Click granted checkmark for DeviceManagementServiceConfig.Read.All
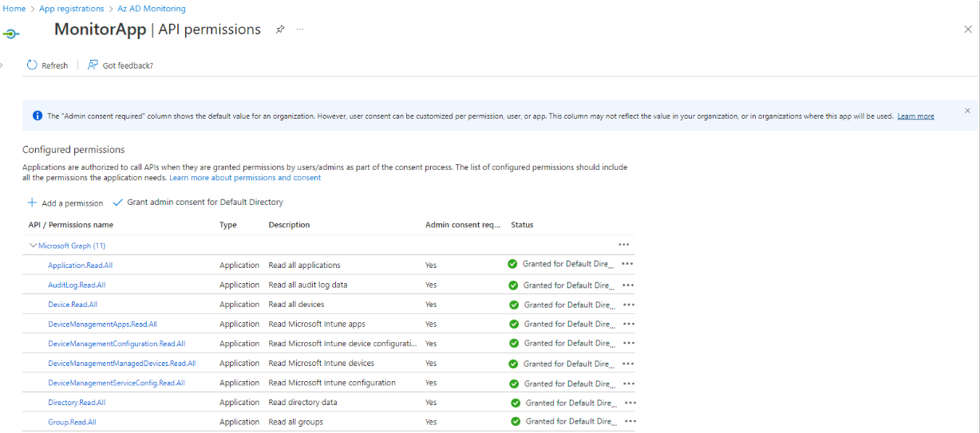Screen dimensions: 980x433 [x=514, y=384]
